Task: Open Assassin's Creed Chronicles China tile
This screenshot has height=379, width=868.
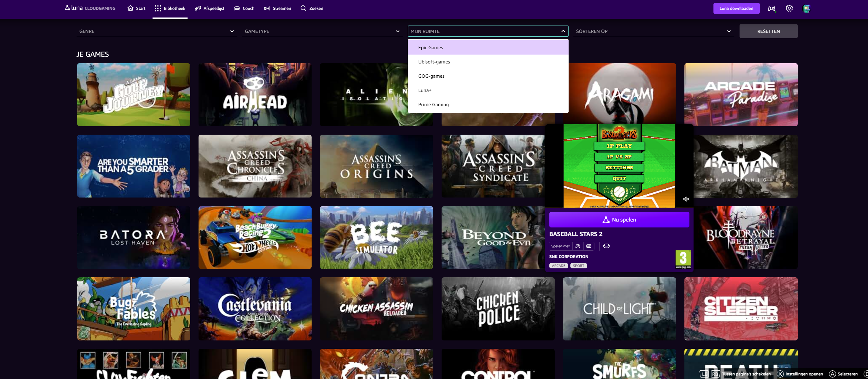Action: (x=255, y=166)
